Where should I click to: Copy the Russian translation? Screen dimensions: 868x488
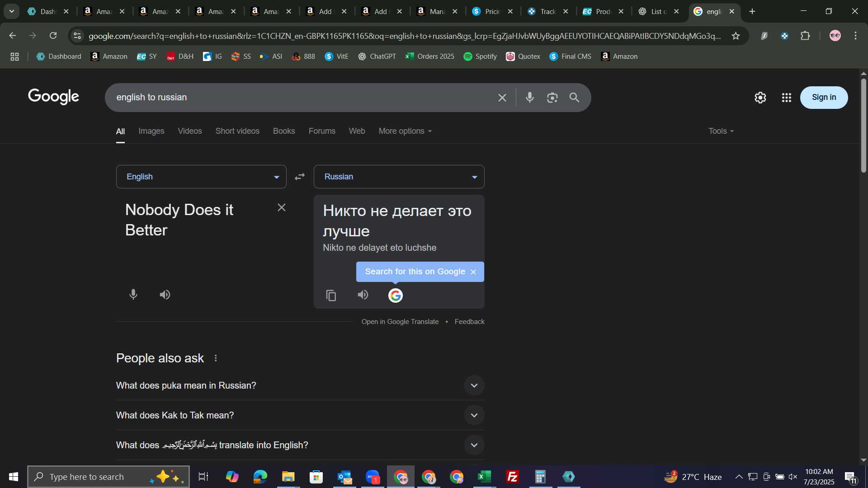[x=331, y=296]
